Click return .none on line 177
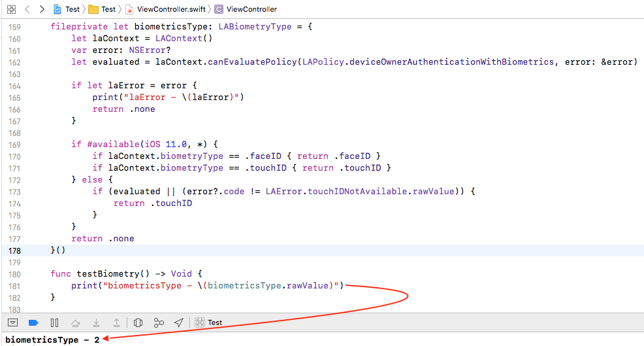 point(103,239)
